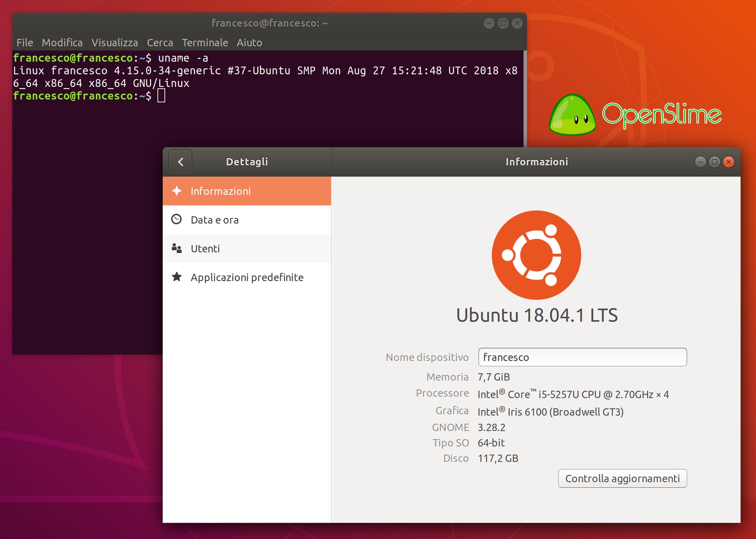Click the Utenti people icon

176,248
